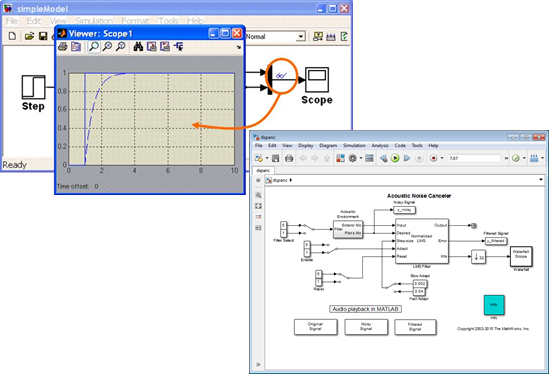Click Step Forward icon in dspanc toolbar
This screenshot has height=374, width=549.
(x=407, y=158)
